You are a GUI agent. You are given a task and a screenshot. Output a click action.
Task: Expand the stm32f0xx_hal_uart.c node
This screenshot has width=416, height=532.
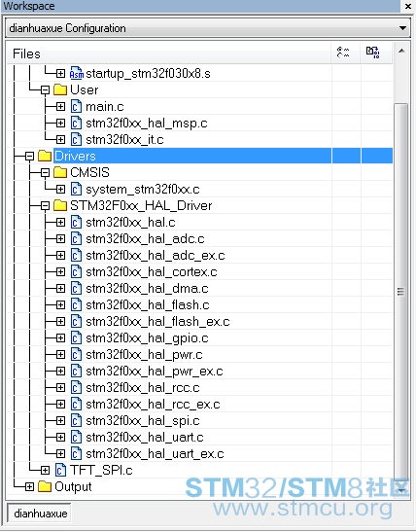(60, 438)
